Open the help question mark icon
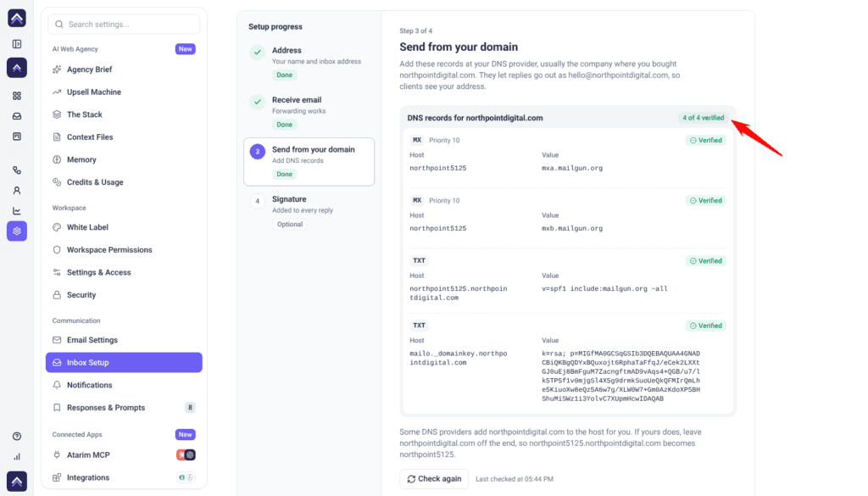Viewport: 868px width, 496px height. click(x=17, y=436)
